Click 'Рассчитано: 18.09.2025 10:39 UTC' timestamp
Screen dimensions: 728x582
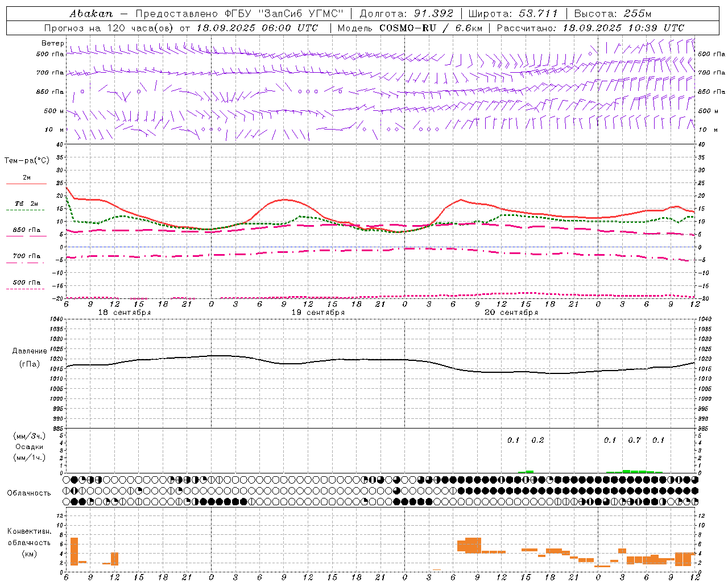point(591,28)
